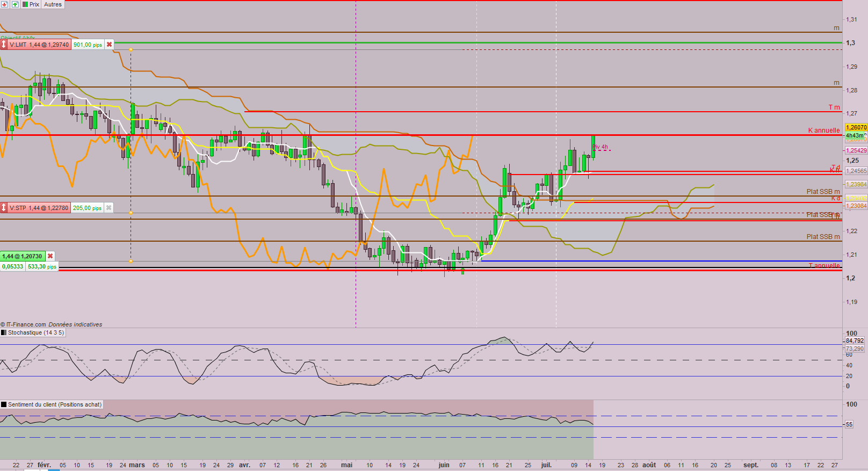Open the Stochastique (14 3 5) indicator settings
Screen dimensions: 868x471
tap(36, 333)
